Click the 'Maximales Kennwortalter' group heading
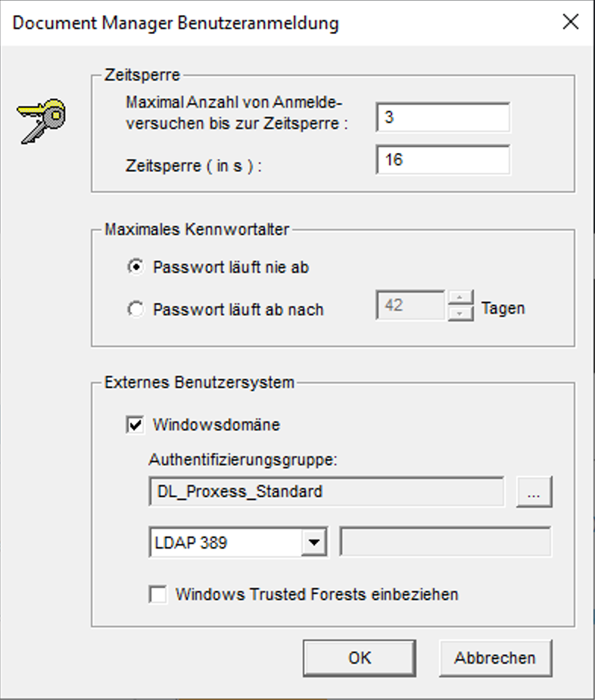The height and width of the screenshot is (700, 595). click(196, 229)
